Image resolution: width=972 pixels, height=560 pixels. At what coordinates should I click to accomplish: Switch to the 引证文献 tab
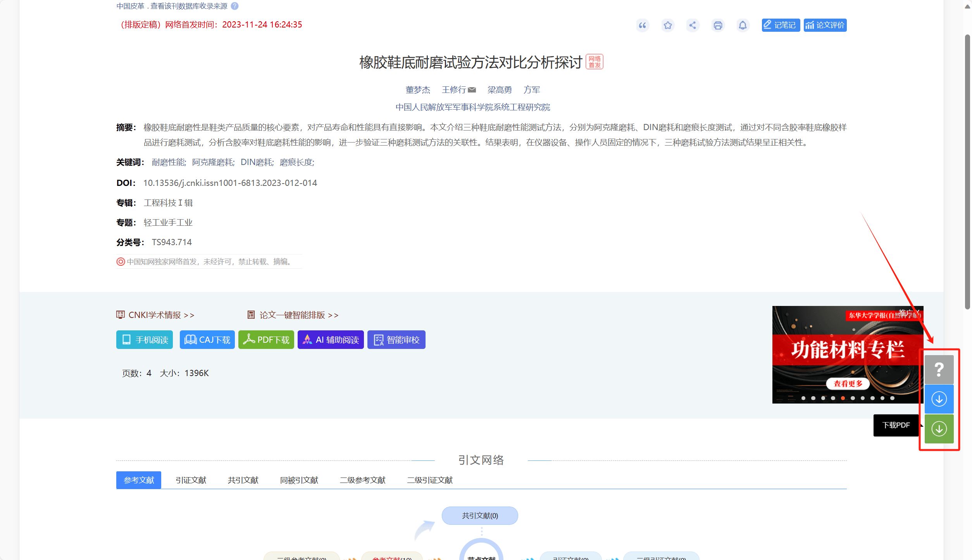tap(191, 480)
